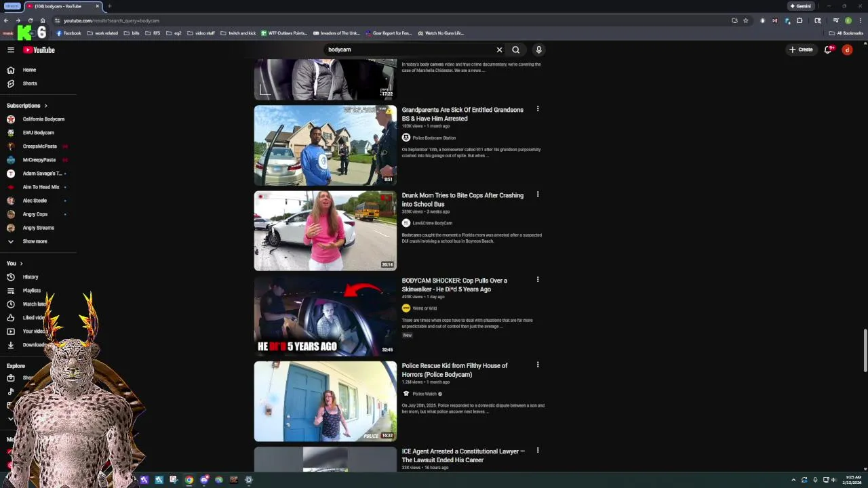Screen dimensions: 868x488
Task: Open the taskbar clock
Action: pyautogui.click(x=852, y=480)
